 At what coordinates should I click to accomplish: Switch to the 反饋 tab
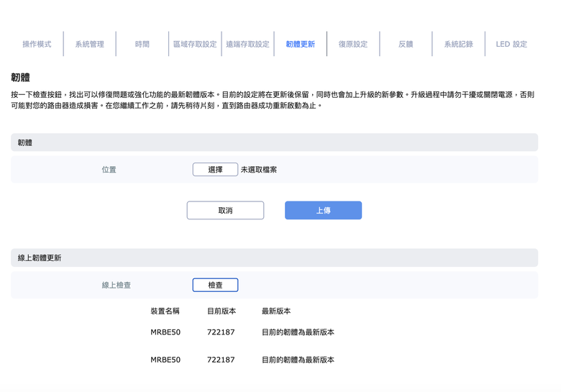pos(406,44)
